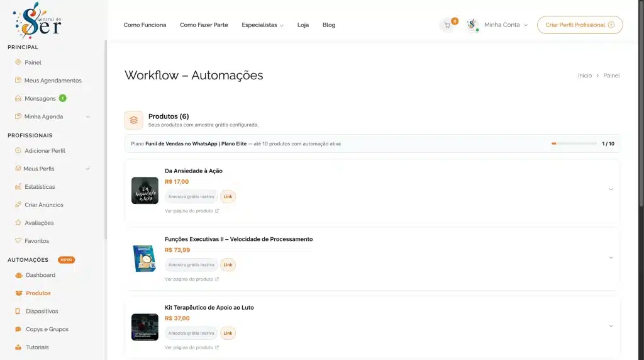Open the Minha Conta dropdown

(x=506, y=25)
